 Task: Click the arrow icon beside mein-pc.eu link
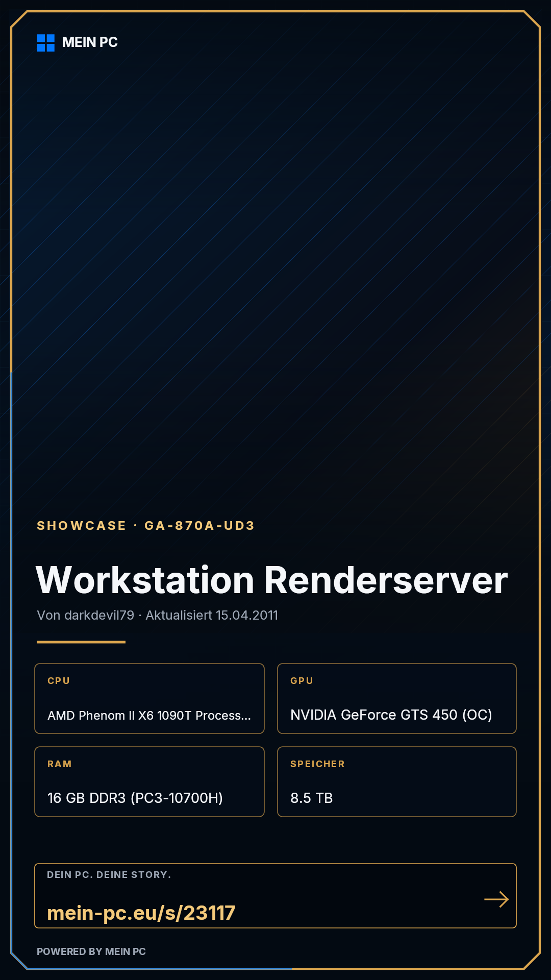pos(496,899)
